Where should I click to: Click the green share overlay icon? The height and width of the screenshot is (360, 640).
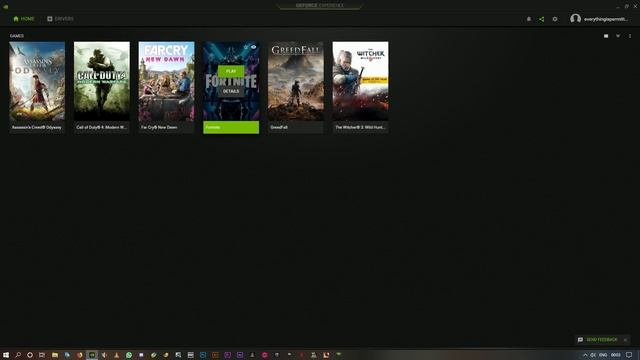coord(542,19)
